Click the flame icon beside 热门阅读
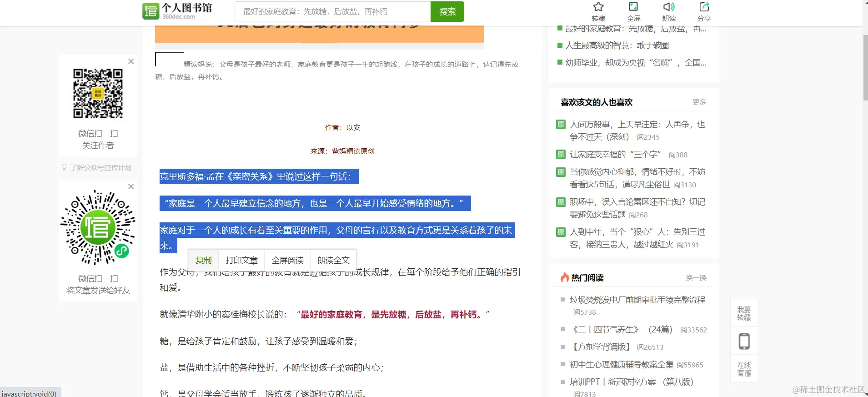This screenshot has height=397, width=868. click(565, 277)
